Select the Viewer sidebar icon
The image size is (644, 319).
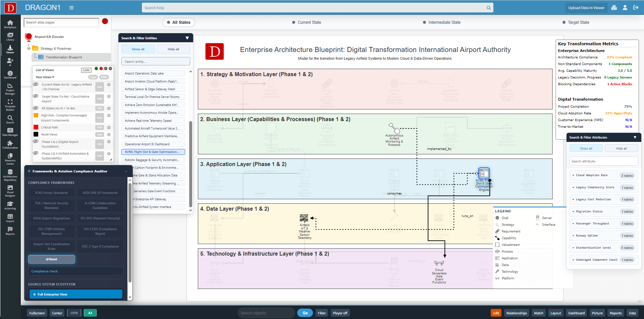tap(10, 49)
